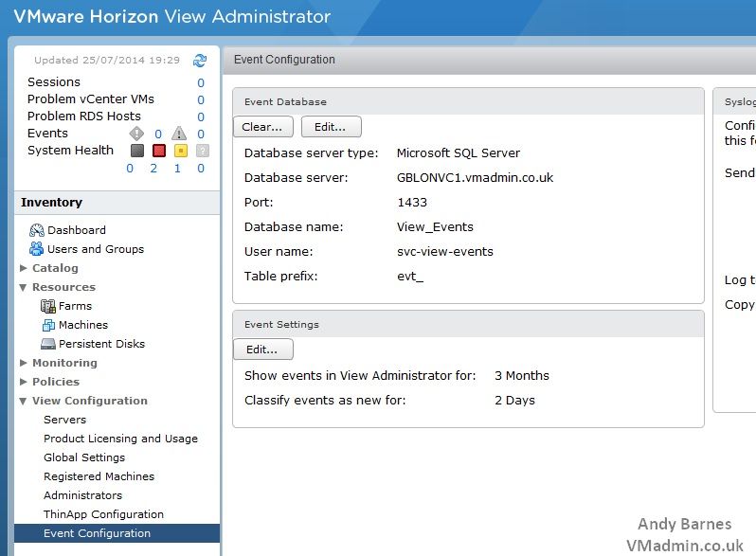
Task: Click the Events error count zero
Action: [x=158, y=135]
